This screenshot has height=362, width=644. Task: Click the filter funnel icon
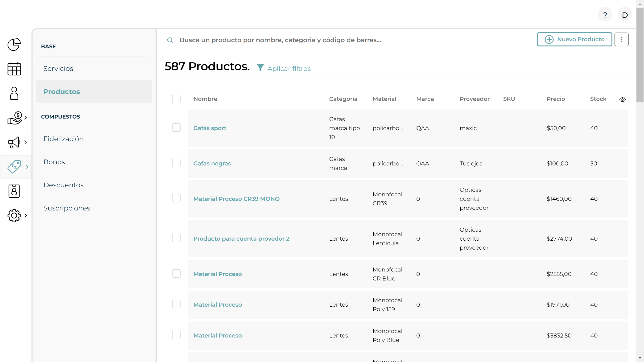tap(260, 67)
